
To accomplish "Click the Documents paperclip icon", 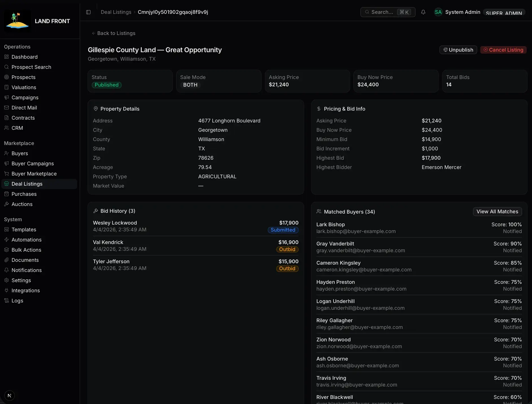I will tap(6, 260).
